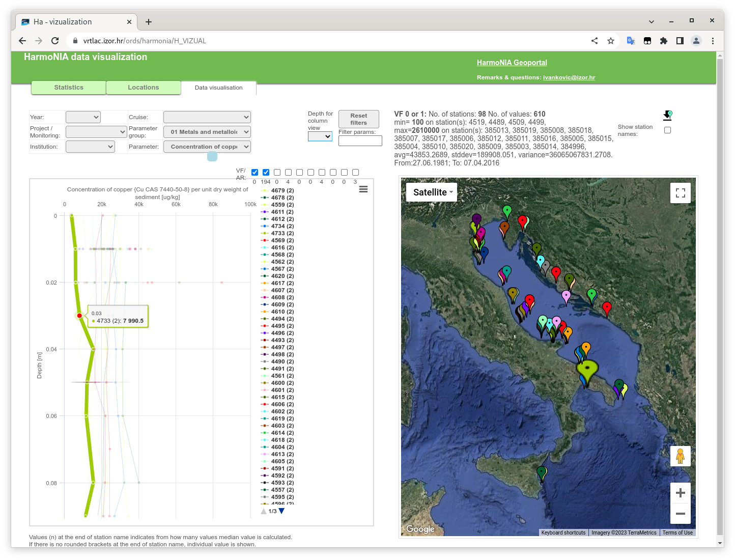
Task: Uncheck the first VF/AR checkbox
Action: click(x=255, y=173)
